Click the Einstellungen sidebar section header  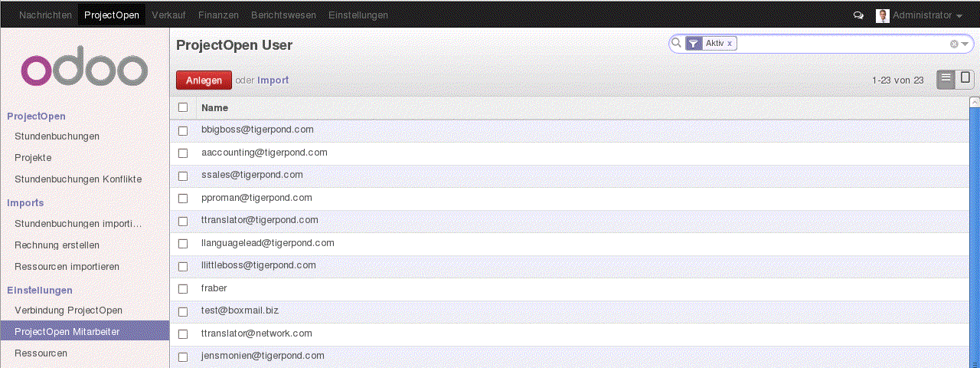[x=40, y=291]
